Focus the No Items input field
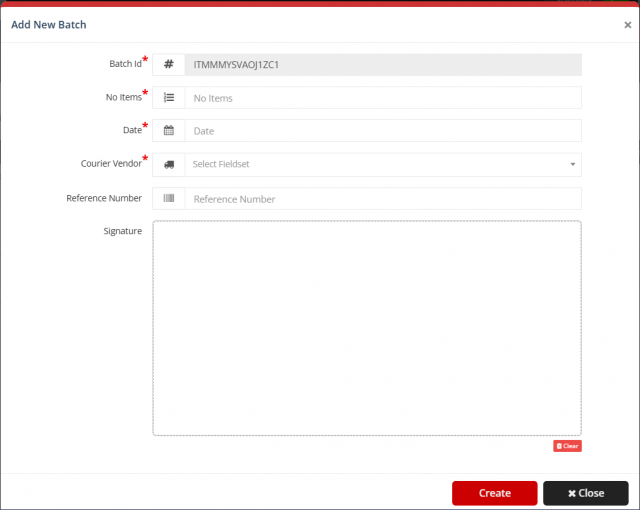The height and width of the screenshot is (510, 640). [x=382, y=98]
